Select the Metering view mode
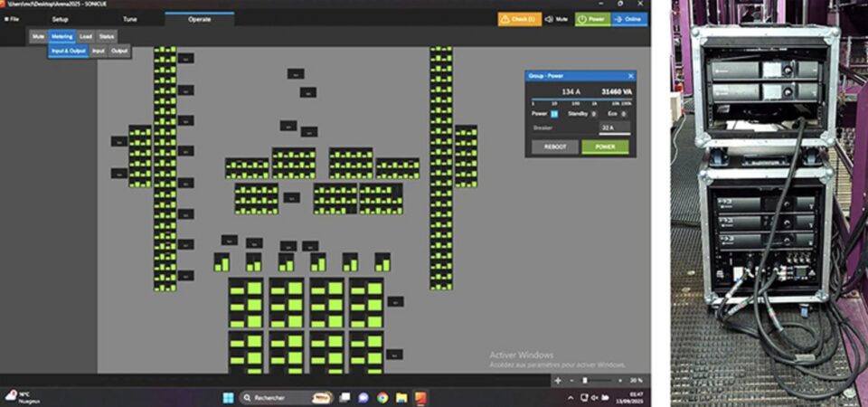Viewport: 868px width, 407px height. pos(62,36)
